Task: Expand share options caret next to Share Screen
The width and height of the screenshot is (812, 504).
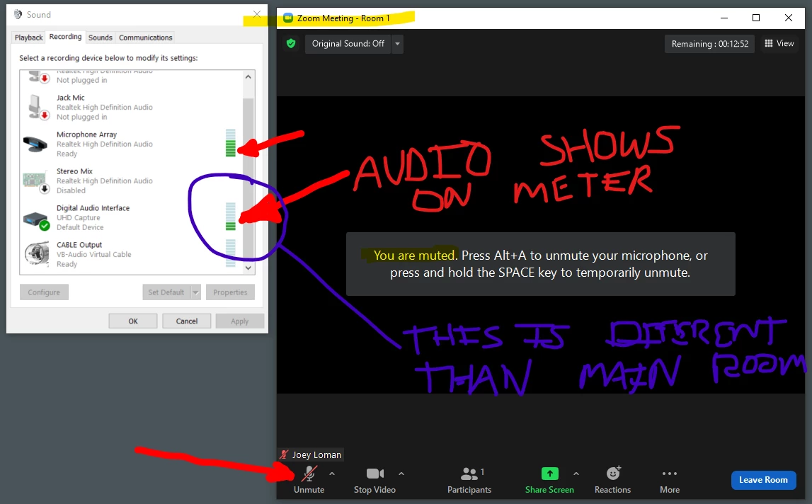Action: point(576,474)
